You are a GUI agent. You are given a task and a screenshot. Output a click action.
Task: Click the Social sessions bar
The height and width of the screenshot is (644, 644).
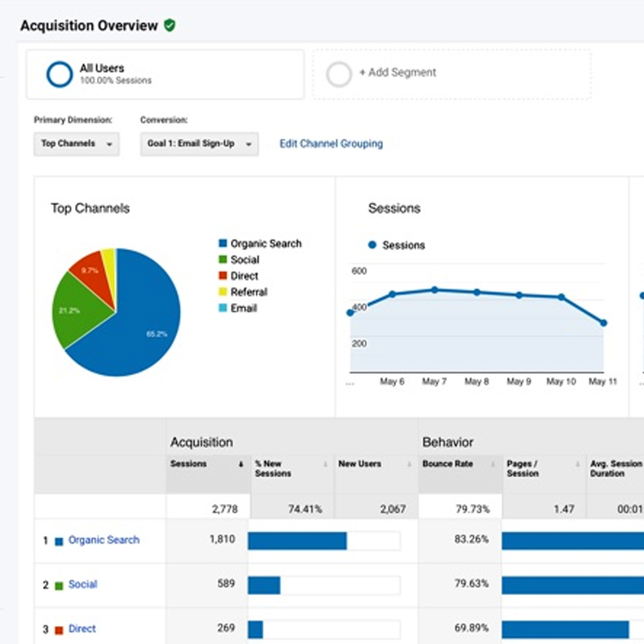(x=264, y=585)
